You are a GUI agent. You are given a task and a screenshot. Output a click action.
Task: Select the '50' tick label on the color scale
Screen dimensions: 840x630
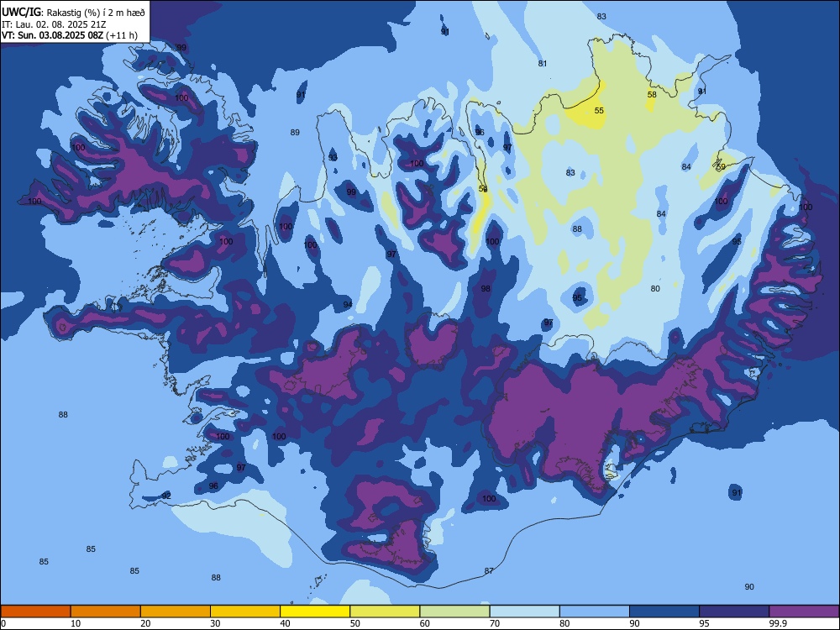(354, 623)
